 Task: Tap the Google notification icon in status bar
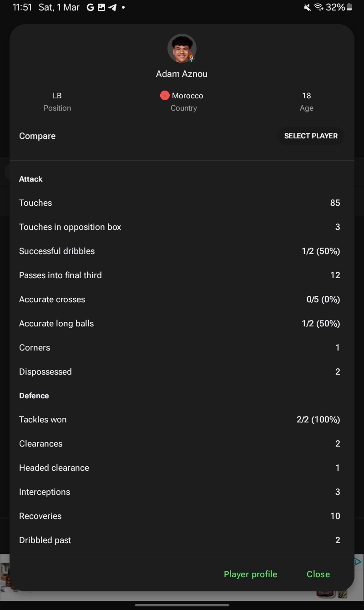click(90, 7)
